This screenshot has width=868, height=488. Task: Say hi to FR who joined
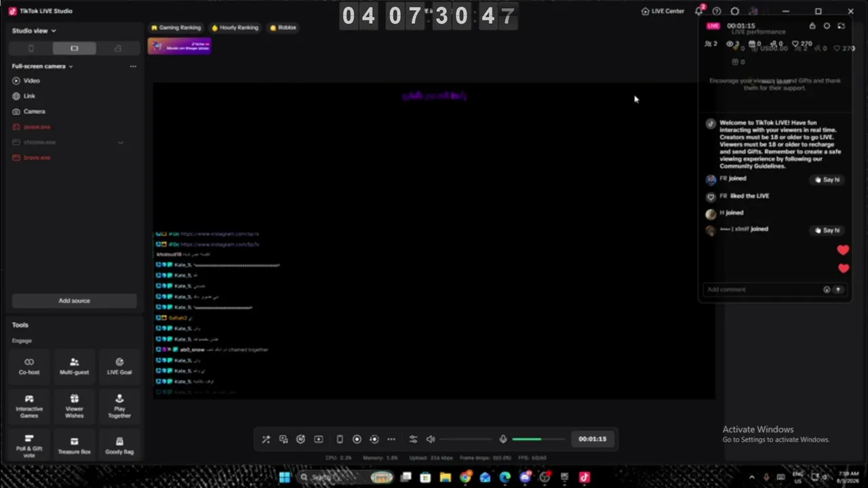click(x=827, y=180)
